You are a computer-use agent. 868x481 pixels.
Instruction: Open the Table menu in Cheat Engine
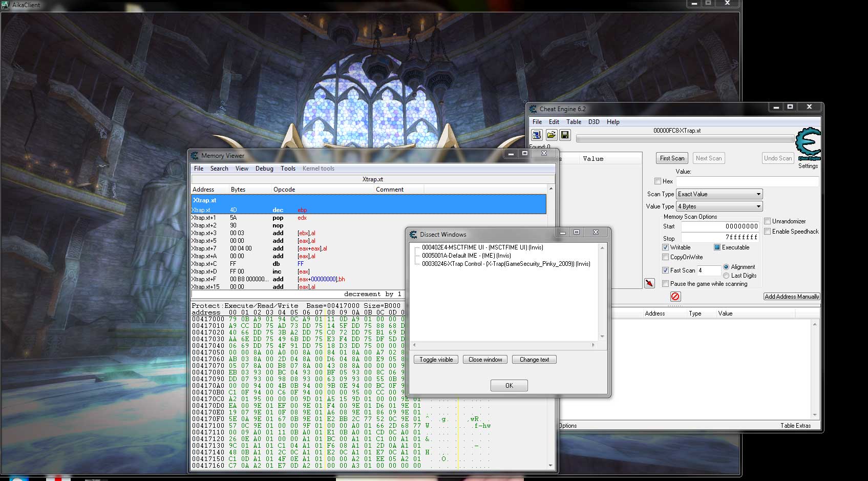coord(574,122)
